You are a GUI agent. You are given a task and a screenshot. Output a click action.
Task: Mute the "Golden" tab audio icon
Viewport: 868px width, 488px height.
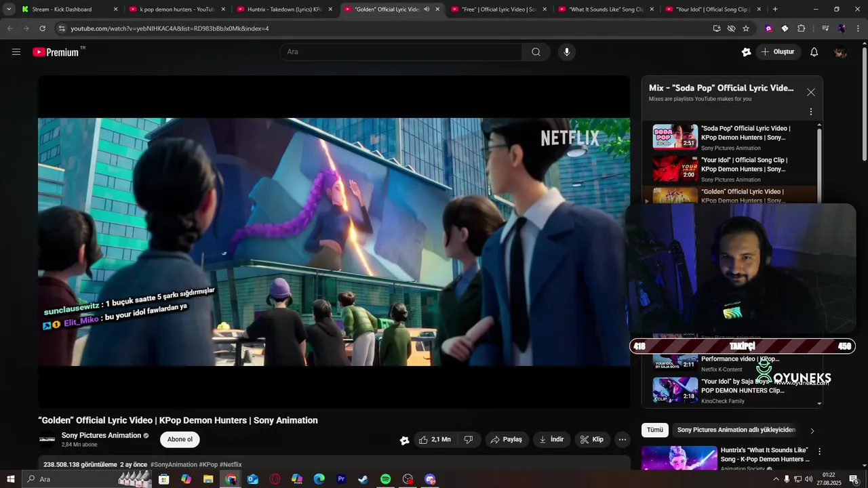point(427,9)
